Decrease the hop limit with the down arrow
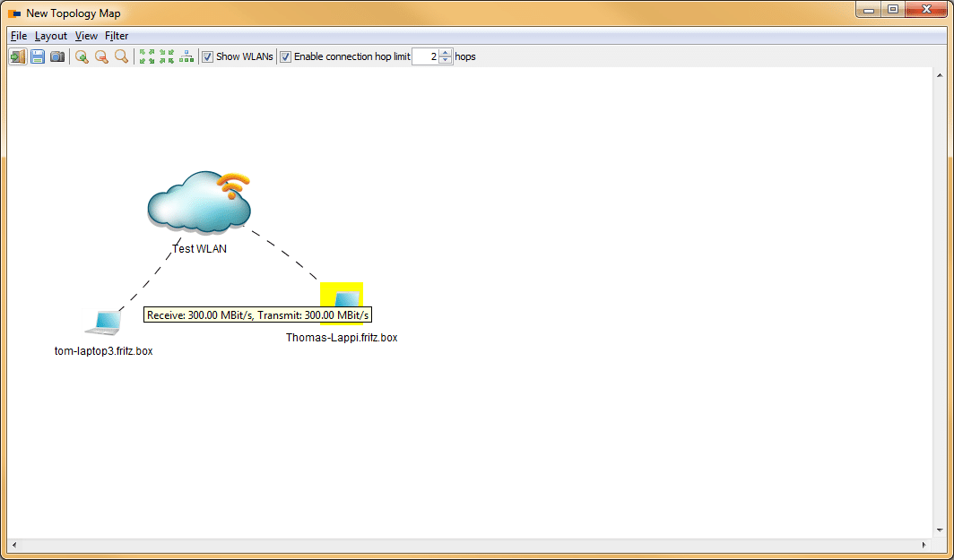Image resolution: width=954 pixels, height=560 pixels. point(446,61)
